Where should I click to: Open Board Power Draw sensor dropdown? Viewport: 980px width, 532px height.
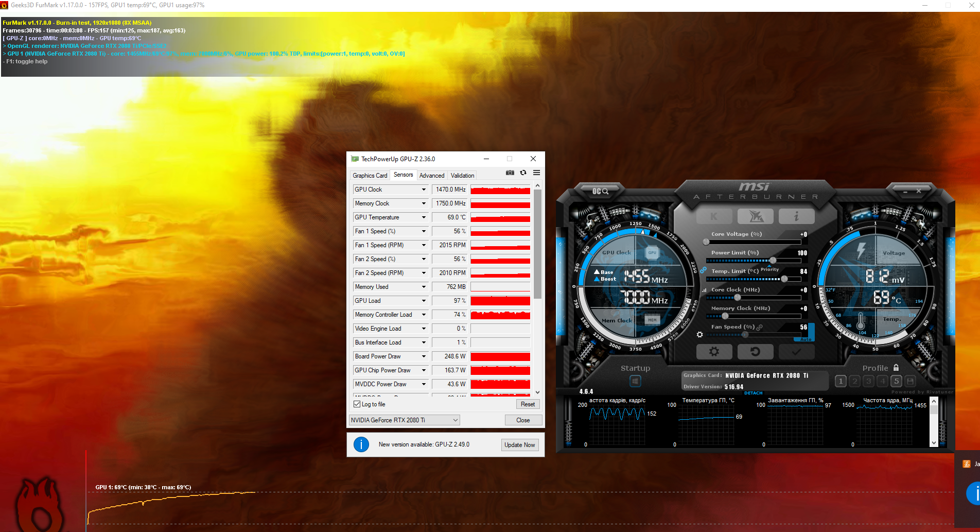(424, 356)
